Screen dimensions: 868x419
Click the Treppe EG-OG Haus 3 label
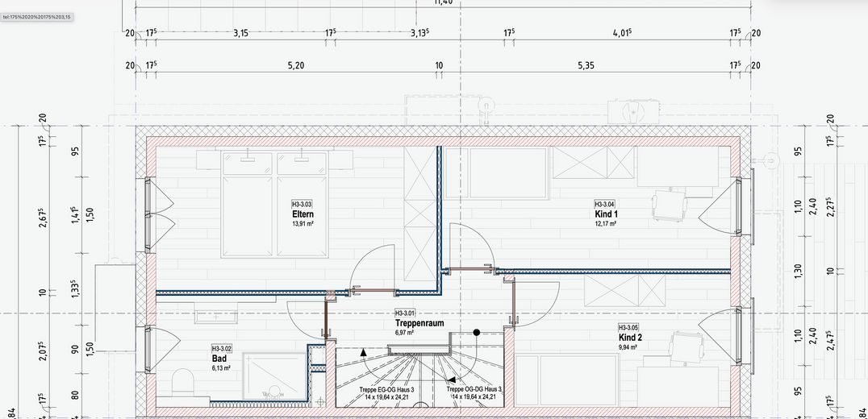pyautogui.click(x=387, y=390)
